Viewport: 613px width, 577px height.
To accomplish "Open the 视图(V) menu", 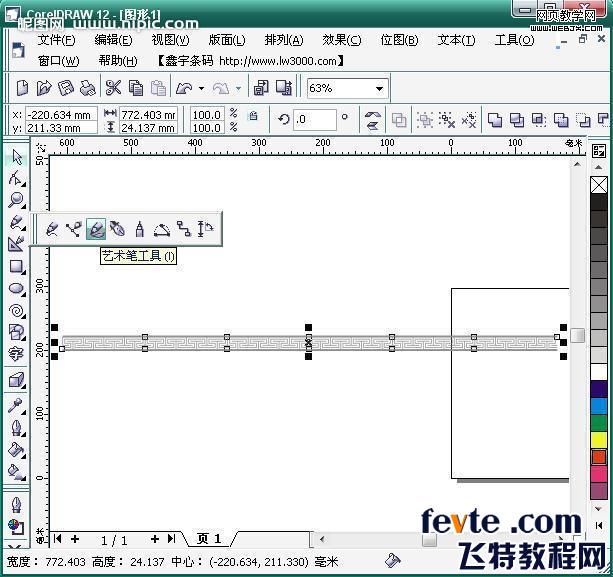I will (x=170, y=40).
